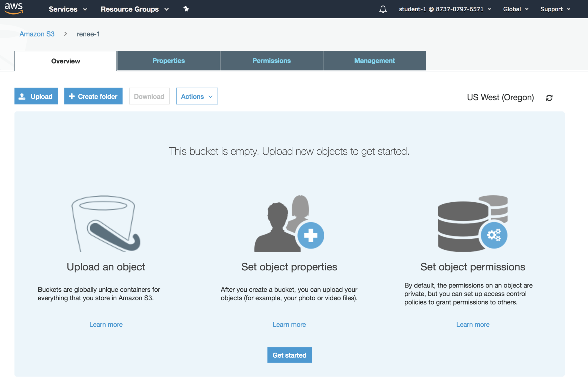Go to Amazon S3 breadcrumb link
This screenshot has height=379, width=588.
coord(37,34)
